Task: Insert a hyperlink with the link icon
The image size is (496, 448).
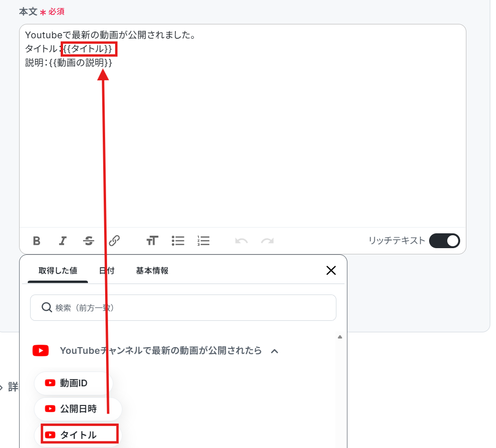Action: [x=114, y=241]
